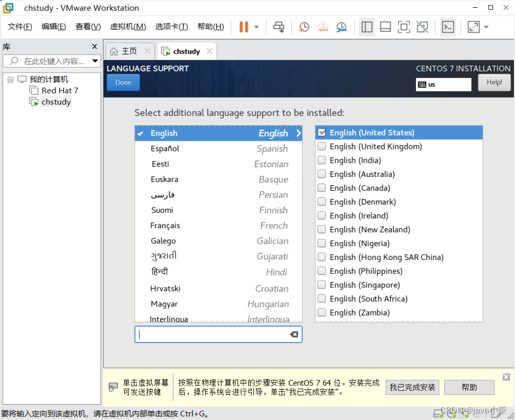
Task: Close the chstudy tab
Action: [209, 51]
